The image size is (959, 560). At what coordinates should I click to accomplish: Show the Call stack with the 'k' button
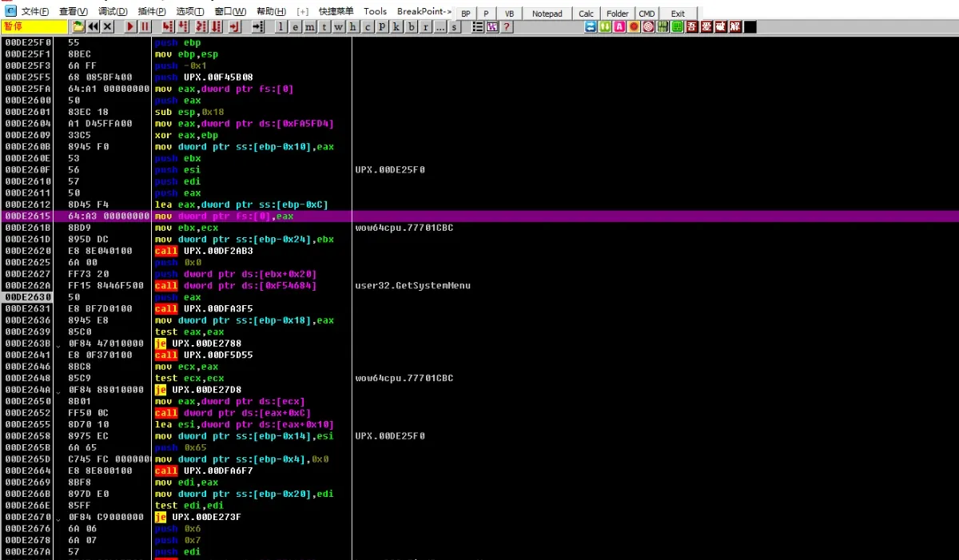[396, 27]
